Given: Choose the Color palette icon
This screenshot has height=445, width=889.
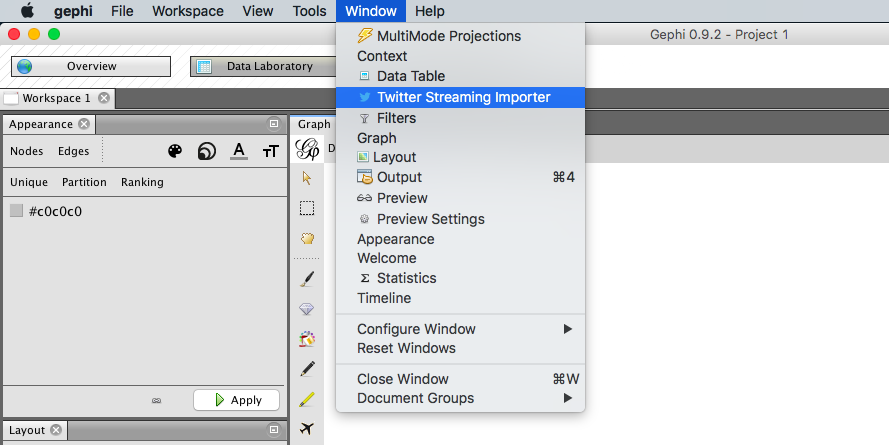Looking at the screenshot, I should coord(175,151).
